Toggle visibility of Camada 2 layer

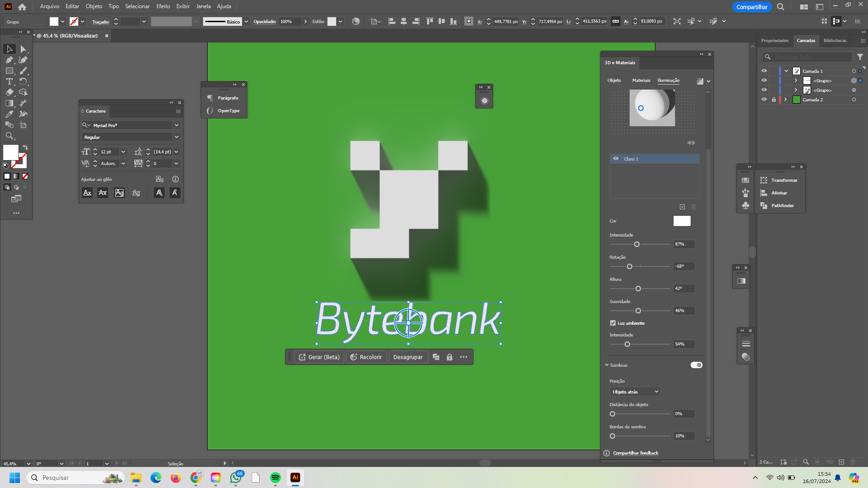[x=764, y=99]
